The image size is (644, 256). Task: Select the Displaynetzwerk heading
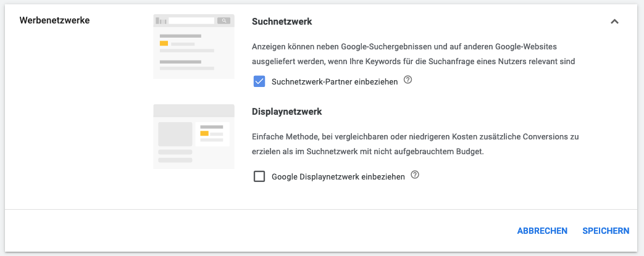pyautogui.click(x=287, y=112)
